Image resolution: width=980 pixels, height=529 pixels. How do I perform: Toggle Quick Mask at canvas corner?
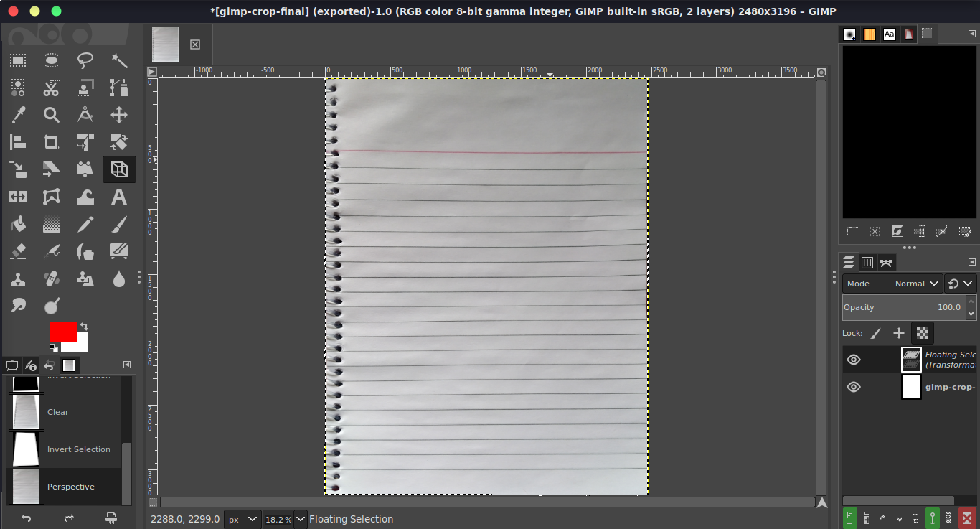152,502
